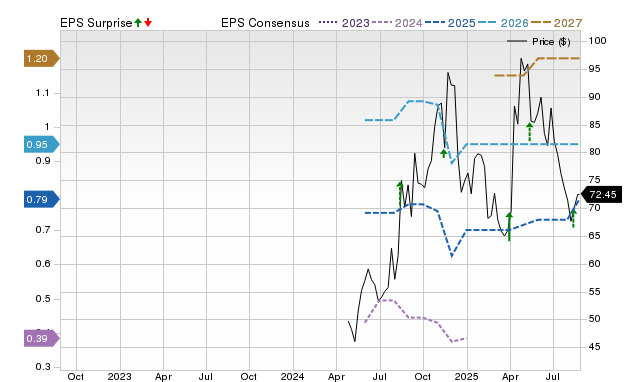Select the 2025 EPS consensus legend entry
The image size is (640, 382).
(450, 23)
